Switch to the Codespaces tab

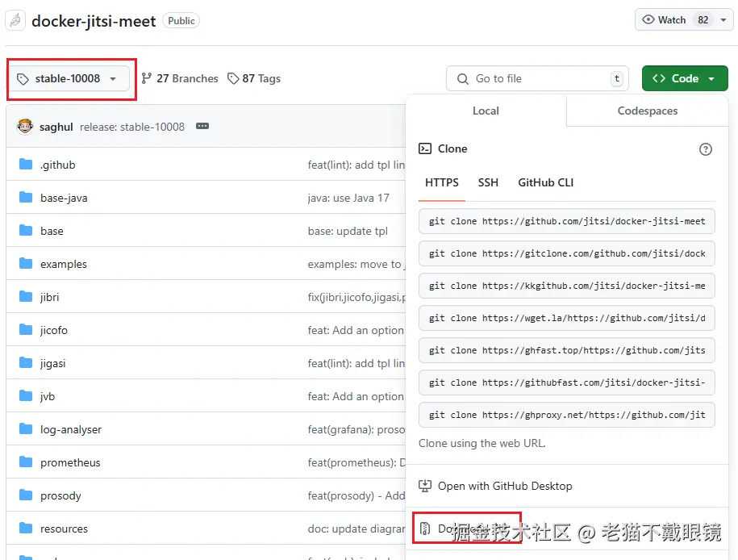(648, 111)
